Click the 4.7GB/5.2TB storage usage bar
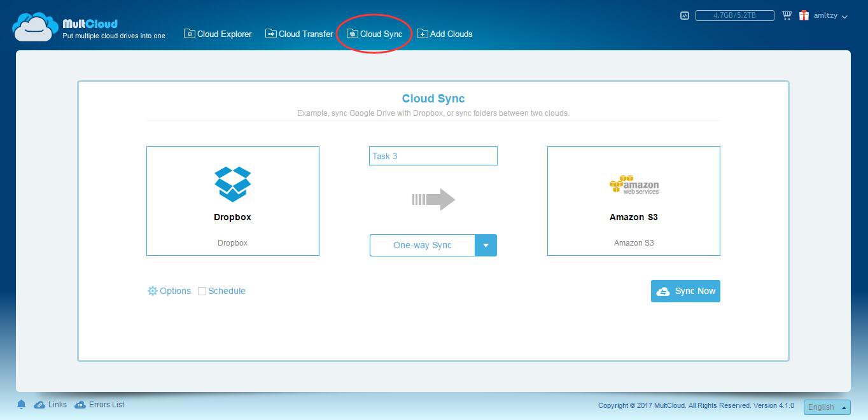This screenshot has width=868, height=420. tap(735, 15)
